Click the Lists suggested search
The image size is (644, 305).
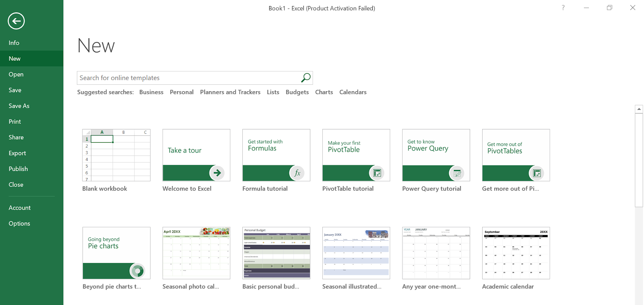pyautogui.click(x=273, y=92)
